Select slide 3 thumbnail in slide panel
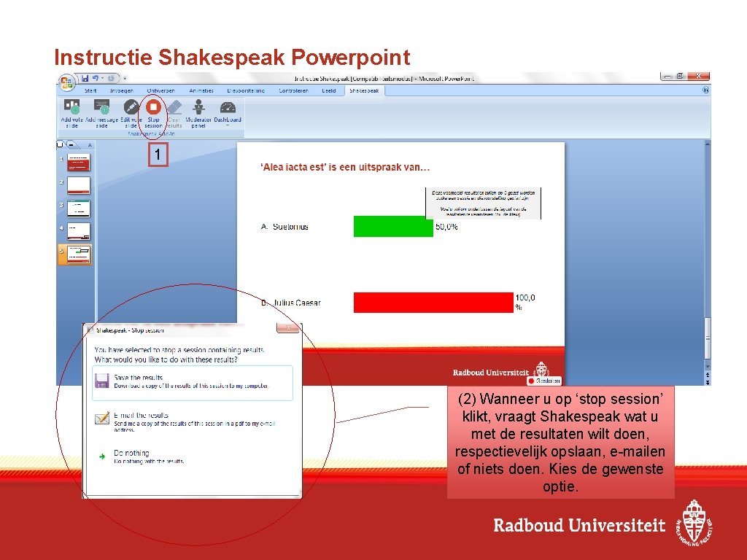747x560 pixels. click(x=79, y=208)
